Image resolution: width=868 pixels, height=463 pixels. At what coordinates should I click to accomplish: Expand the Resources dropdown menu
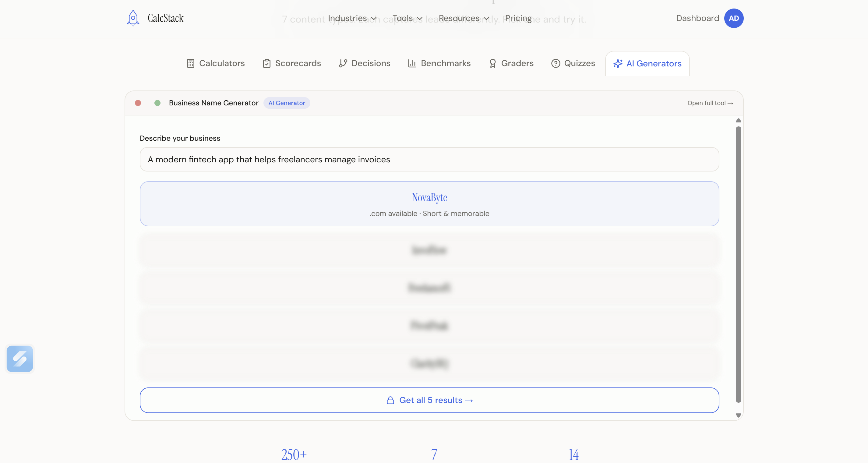(x=463, y=18)
